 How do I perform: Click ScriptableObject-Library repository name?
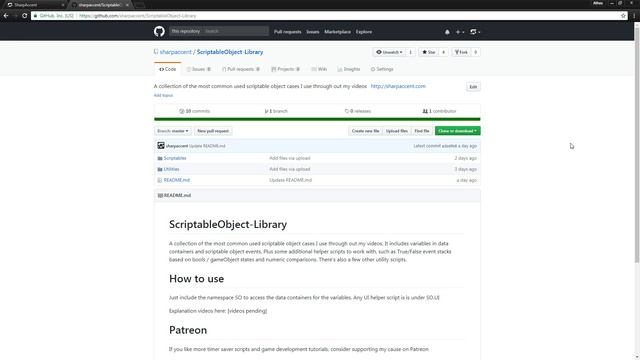230,52
